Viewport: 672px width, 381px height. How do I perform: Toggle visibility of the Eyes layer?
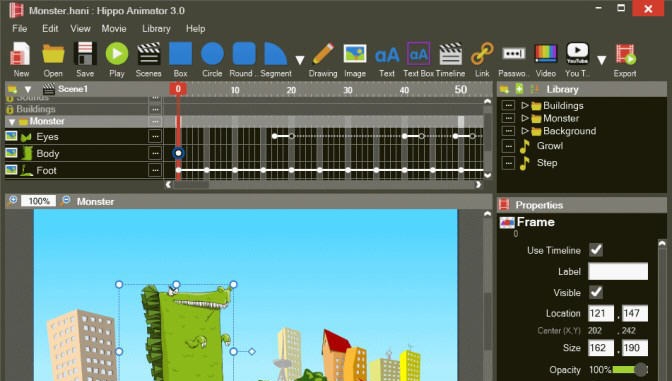point(11,136)
